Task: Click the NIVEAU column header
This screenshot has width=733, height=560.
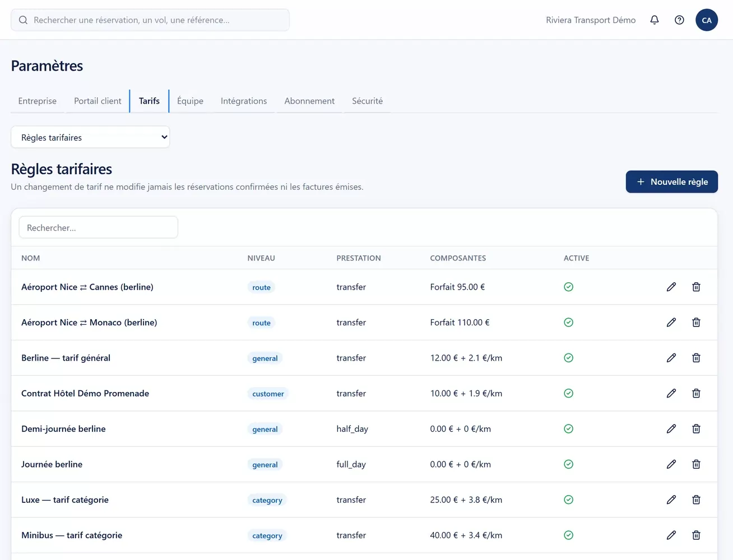Action: point(261,258)
